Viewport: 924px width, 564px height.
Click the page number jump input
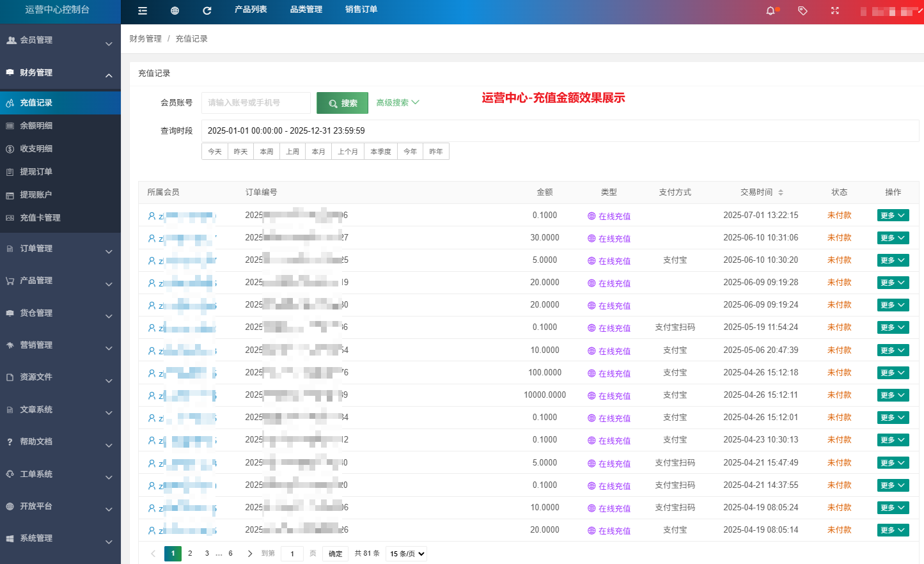click(292, 554)
